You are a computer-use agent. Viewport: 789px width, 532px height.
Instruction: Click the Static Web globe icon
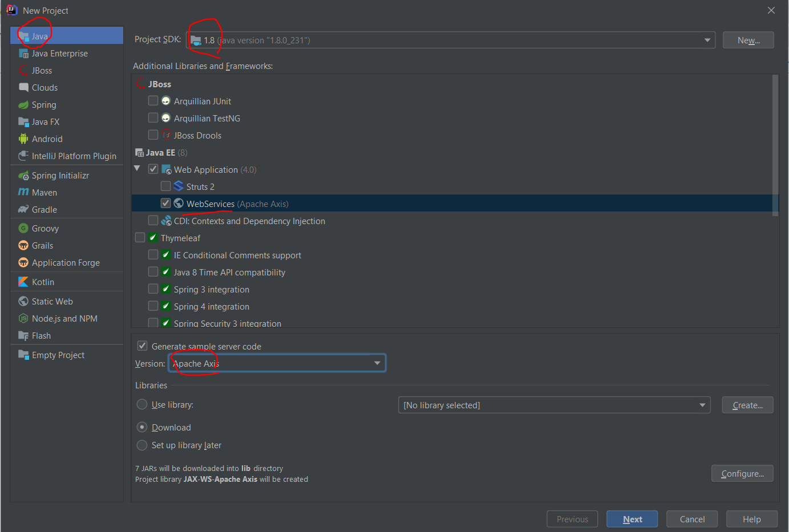point(23,302)
